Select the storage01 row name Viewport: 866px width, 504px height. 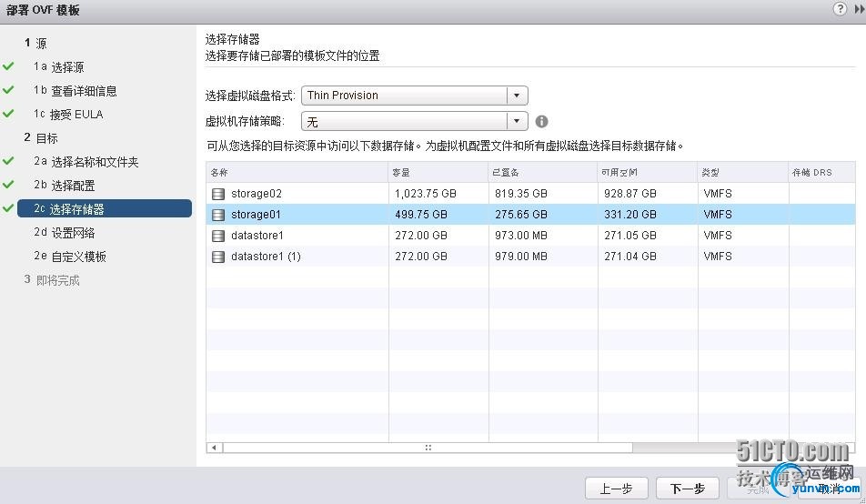[256, 215]
